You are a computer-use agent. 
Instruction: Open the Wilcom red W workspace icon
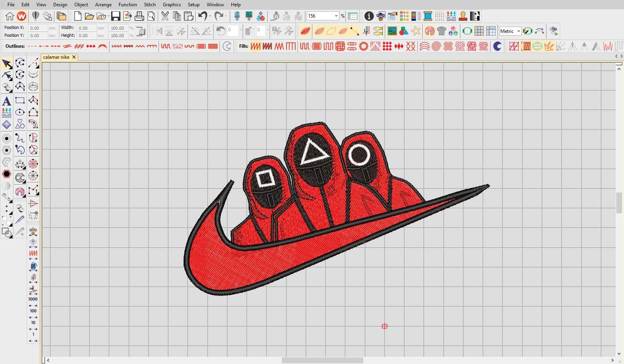[x=22, y=16]
